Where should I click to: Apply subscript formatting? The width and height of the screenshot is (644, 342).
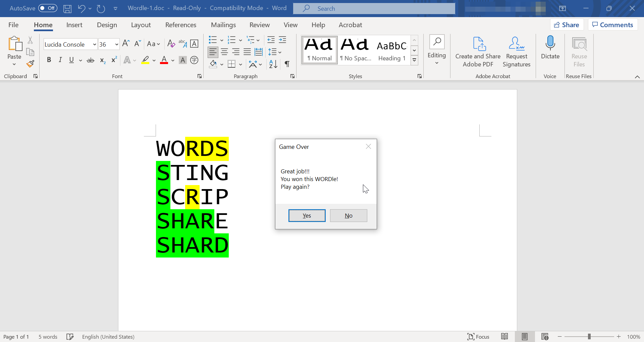pos(103,60)
